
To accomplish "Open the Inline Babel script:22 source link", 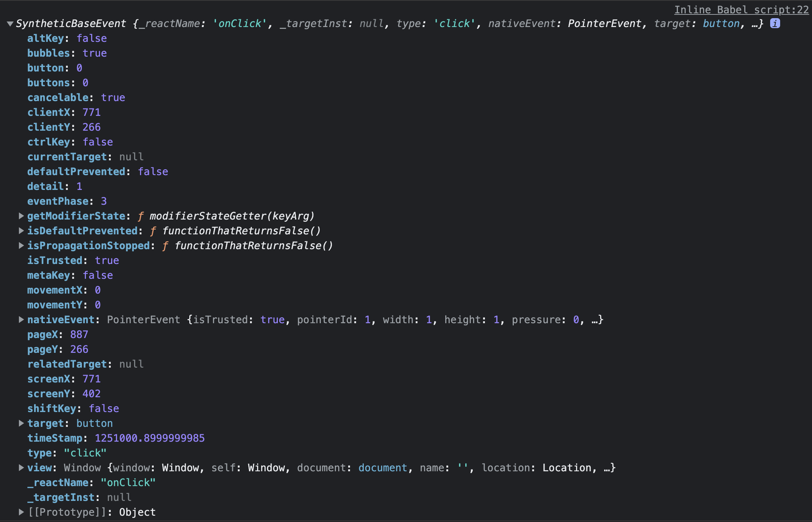I will click(x=741, y=10).
